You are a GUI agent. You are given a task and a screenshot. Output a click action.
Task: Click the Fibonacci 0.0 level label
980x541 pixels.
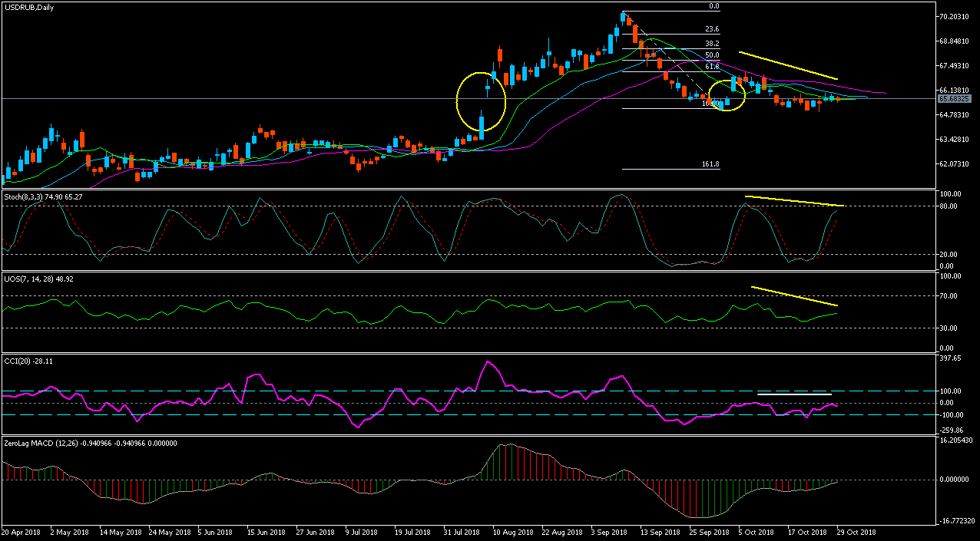click(714, 6)
